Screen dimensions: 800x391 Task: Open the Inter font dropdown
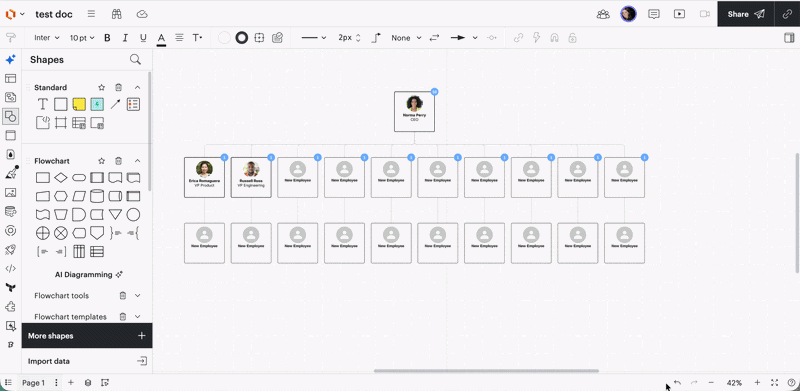coord(47,38)
